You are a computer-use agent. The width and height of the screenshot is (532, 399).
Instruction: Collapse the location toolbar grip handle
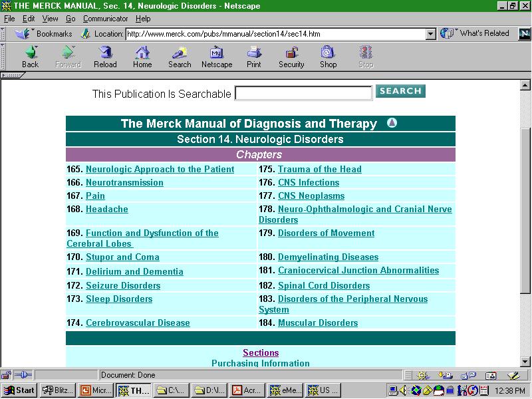coord(3,34)
